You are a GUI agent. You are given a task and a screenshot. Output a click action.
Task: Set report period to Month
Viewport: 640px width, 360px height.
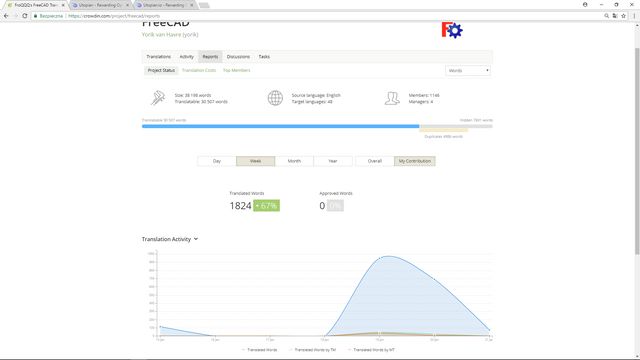point(294,161)
